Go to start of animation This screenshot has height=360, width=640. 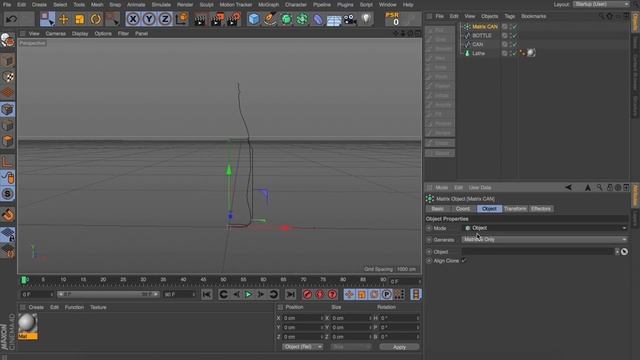click(x=207, y=294)
